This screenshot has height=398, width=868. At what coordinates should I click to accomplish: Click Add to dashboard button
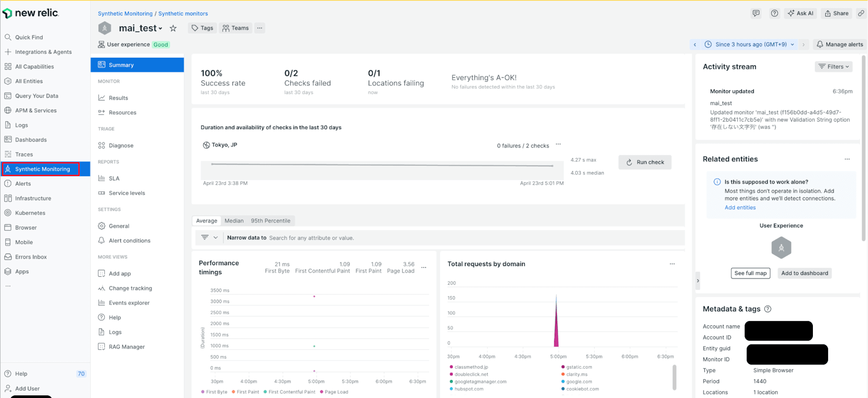[805, 273]
